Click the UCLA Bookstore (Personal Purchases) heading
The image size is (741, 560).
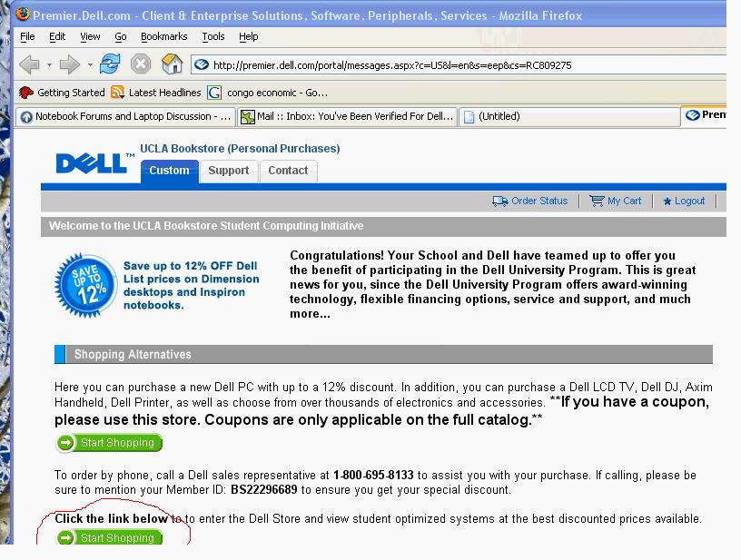[240, 148]
